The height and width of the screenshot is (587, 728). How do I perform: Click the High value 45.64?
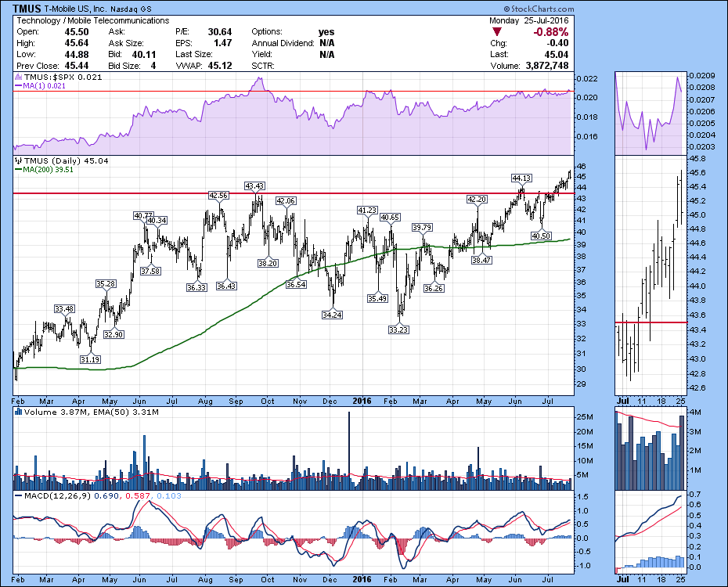pyautogui.click(x=77, y=43)
